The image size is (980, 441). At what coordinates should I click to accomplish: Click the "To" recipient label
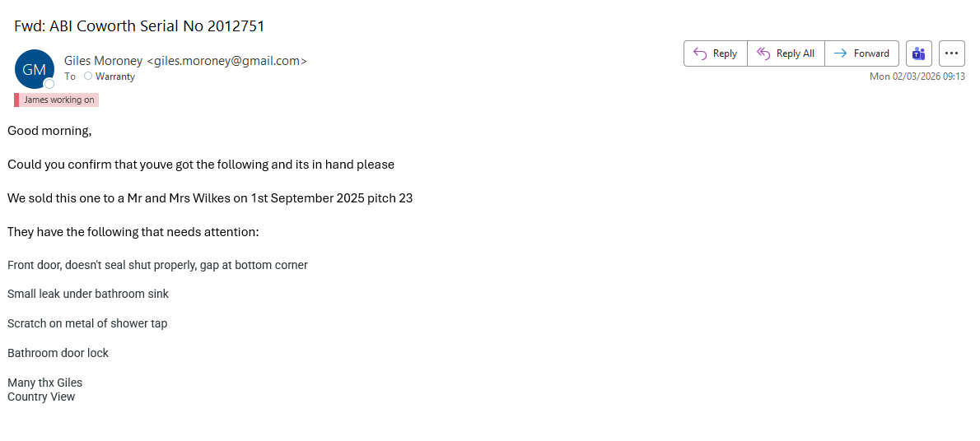(70, 77)
